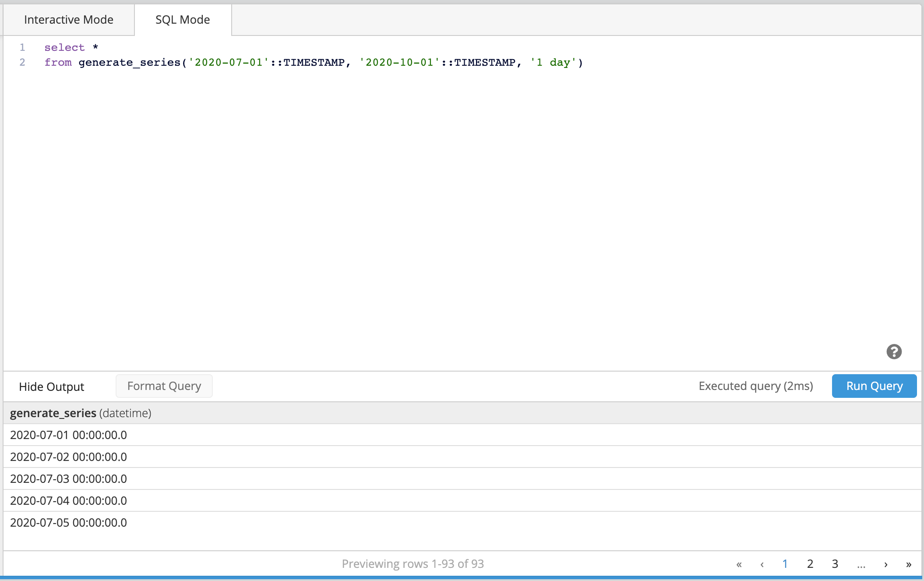The height and width of the screenshot is (581, 924).
Task: Click page number 1 indicator
Action: (784, 562)
